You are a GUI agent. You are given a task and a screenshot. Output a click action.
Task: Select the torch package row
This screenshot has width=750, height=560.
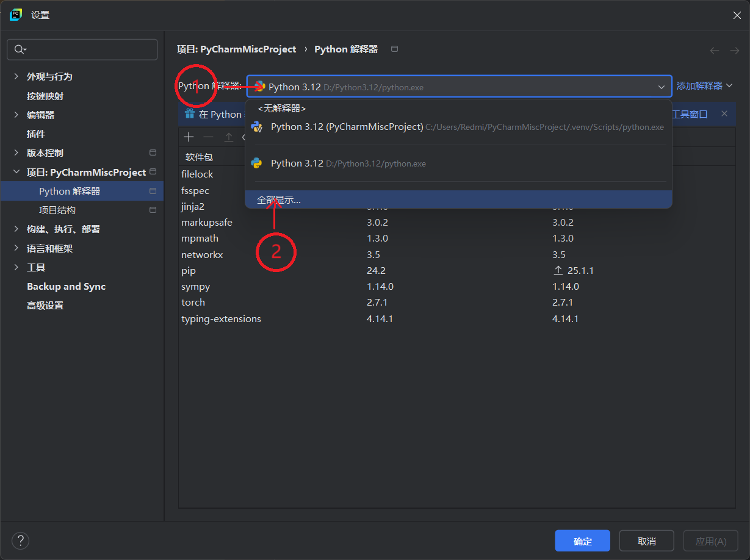click(x=458, y=302)
